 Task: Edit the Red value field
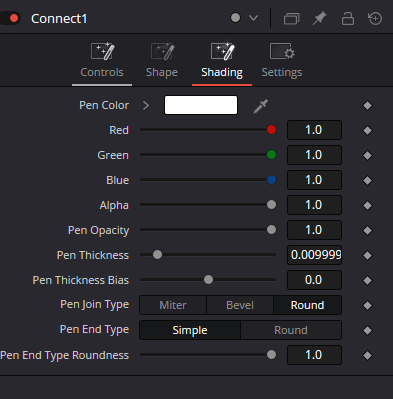coord(314,130)
